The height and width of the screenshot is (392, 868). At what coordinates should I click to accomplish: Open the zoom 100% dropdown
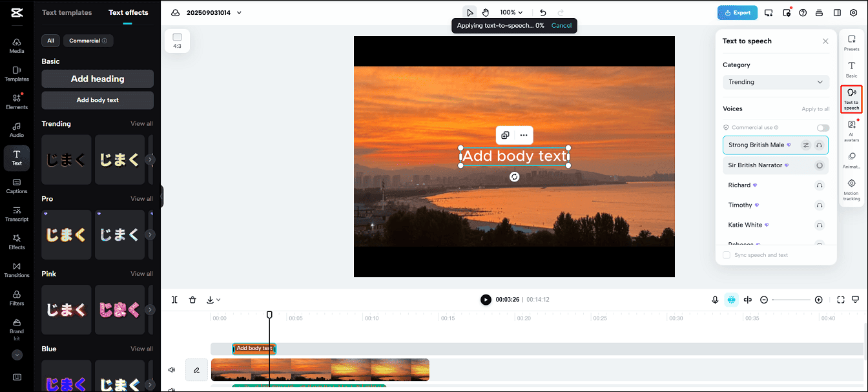click(x=512, y=12)
